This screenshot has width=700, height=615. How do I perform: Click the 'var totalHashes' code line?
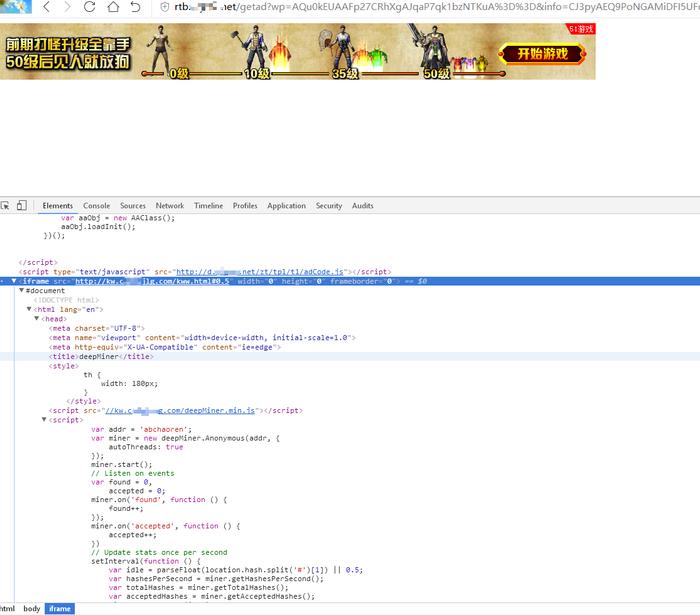tap(199, 588)
